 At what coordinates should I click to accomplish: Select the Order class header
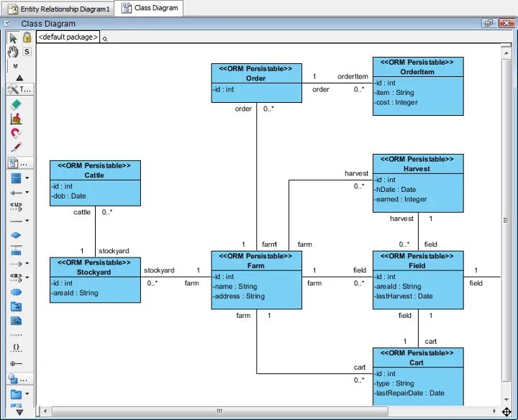pos(256,73)
